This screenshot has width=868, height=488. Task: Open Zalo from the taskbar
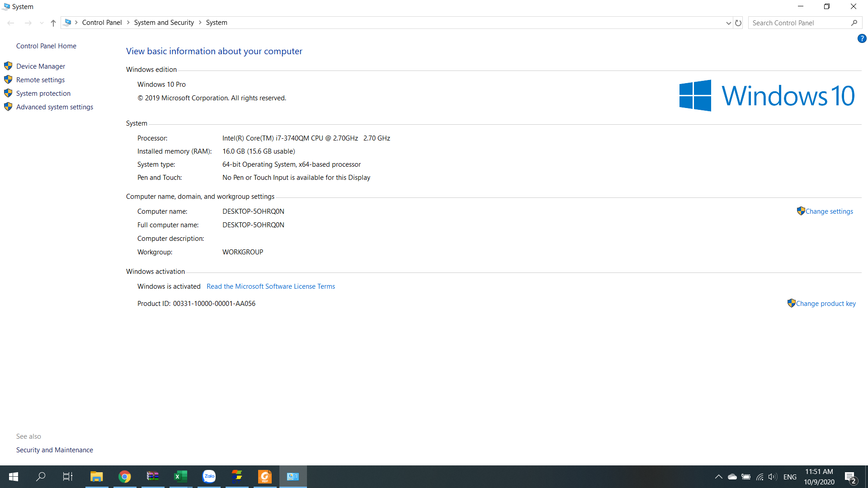click(209, 476)
